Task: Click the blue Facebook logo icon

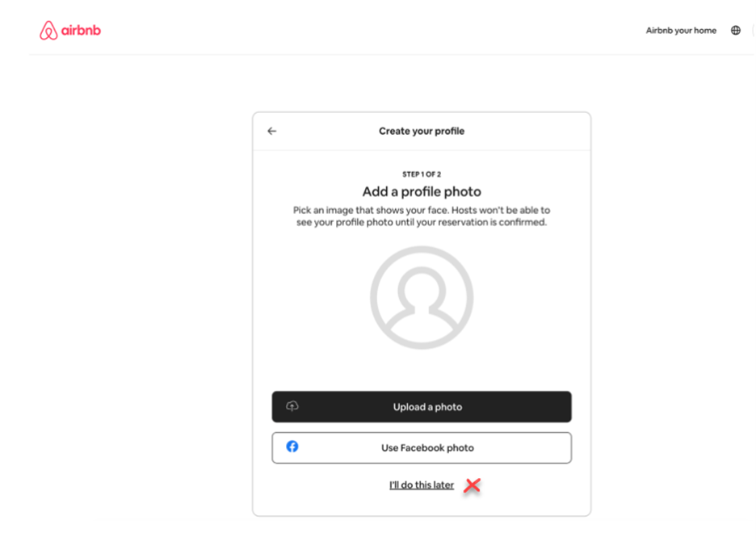Action: (292, 447)
